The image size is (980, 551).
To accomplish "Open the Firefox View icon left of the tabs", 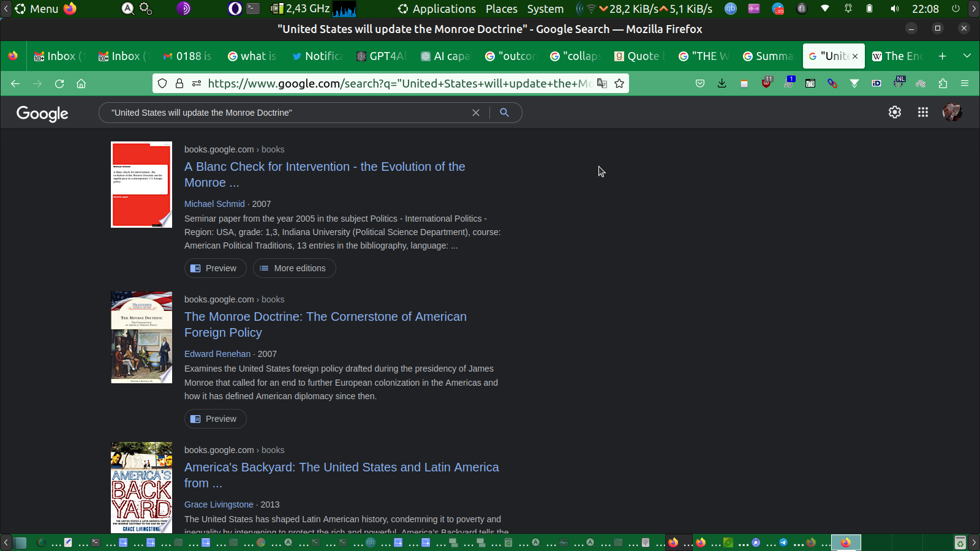I will (13, 56).
